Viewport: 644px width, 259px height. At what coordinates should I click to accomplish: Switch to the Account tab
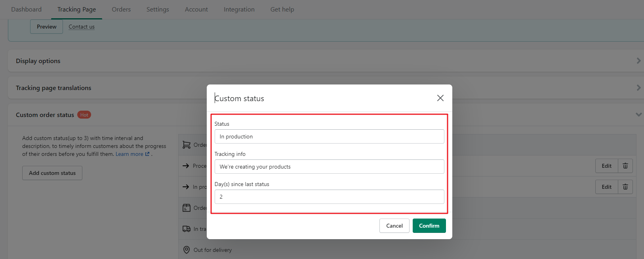pyautogui.click(x=196, y=9)
